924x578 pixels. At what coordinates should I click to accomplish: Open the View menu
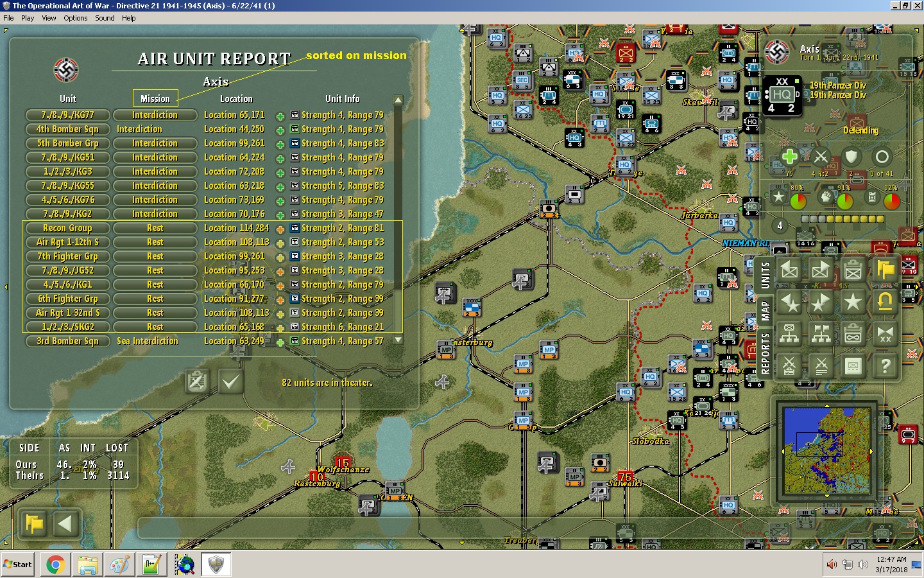click(x=49, y=18)
